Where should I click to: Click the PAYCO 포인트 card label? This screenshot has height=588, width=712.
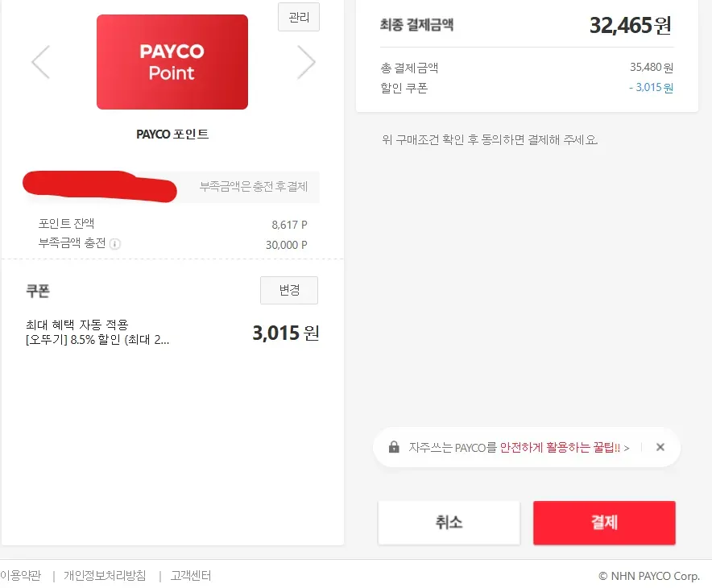coord(172,135)
